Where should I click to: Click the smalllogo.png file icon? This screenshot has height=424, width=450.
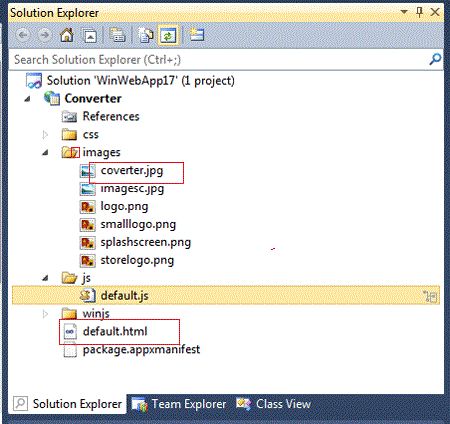[x=87, y=225]
